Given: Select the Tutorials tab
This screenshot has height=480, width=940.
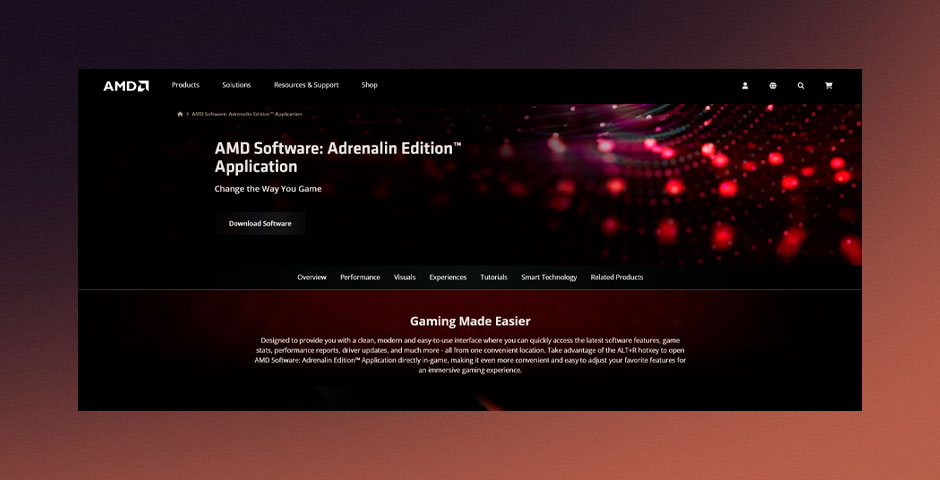Looking at the screenshot, I should tap(494, 277).
